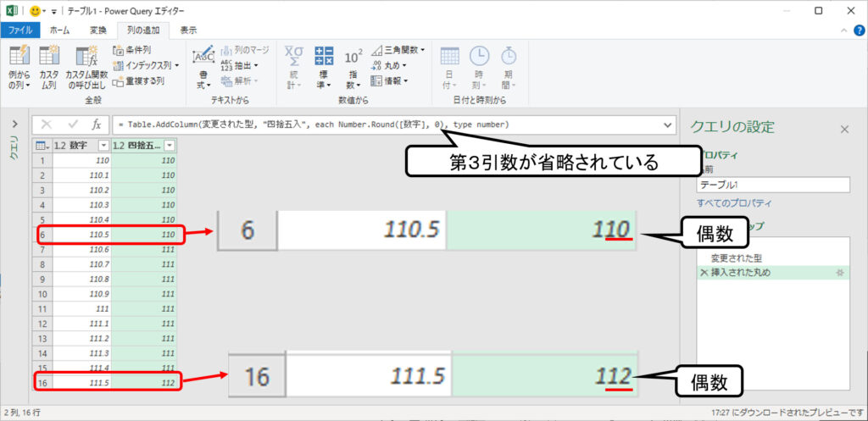Delete the 挿入された丸め step via its X
This screenshot has height=421, width=868.
704,273
